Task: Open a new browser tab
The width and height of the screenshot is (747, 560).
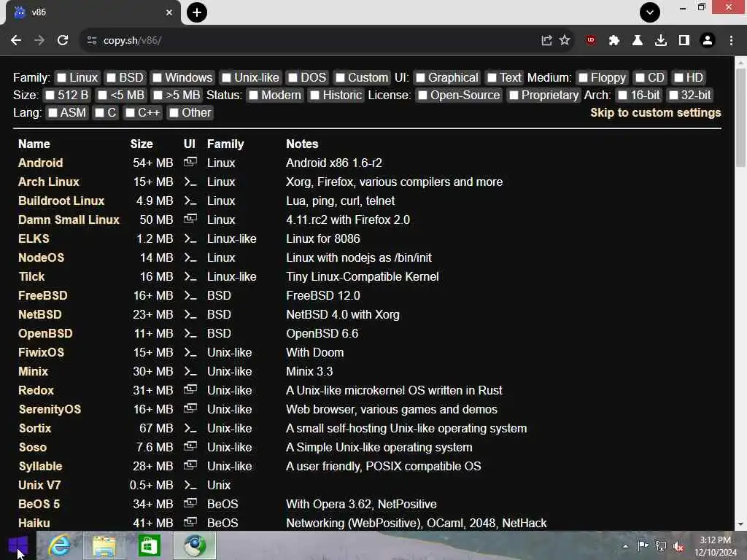Action: 197,12
